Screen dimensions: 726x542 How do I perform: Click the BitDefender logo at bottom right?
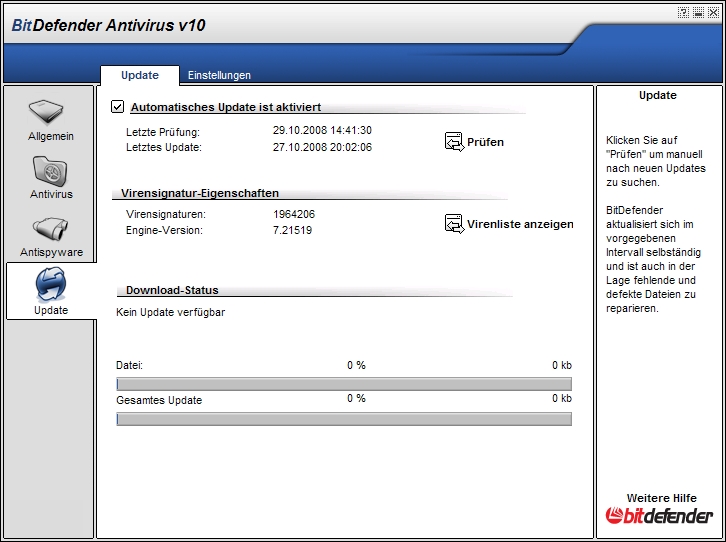click(659, 515)
